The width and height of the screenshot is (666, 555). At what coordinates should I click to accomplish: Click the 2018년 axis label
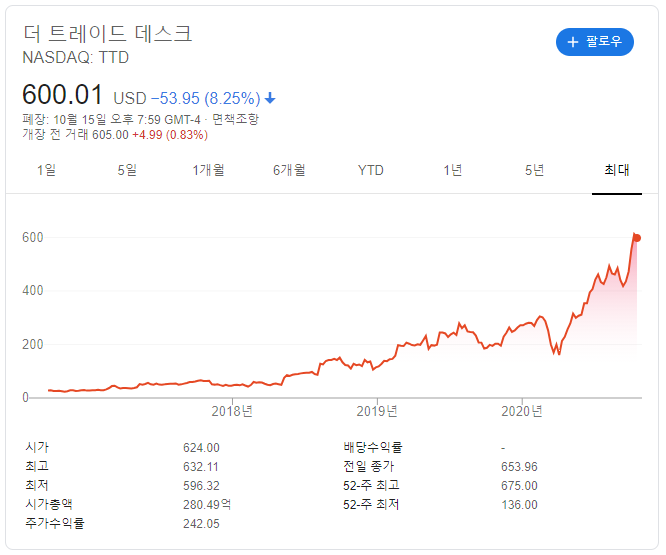pos(232,411)
